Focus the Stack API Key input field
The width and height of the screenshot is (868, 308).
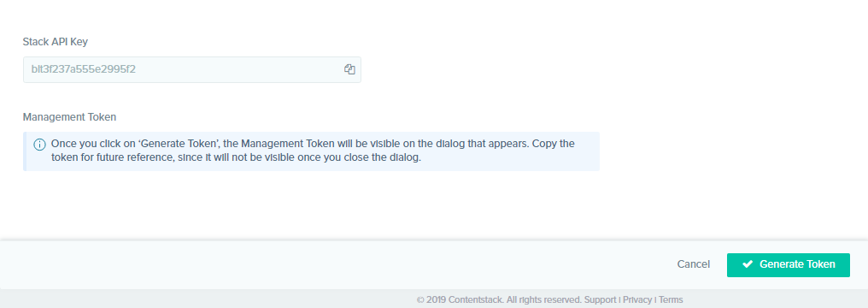click(x=192, y=70)
